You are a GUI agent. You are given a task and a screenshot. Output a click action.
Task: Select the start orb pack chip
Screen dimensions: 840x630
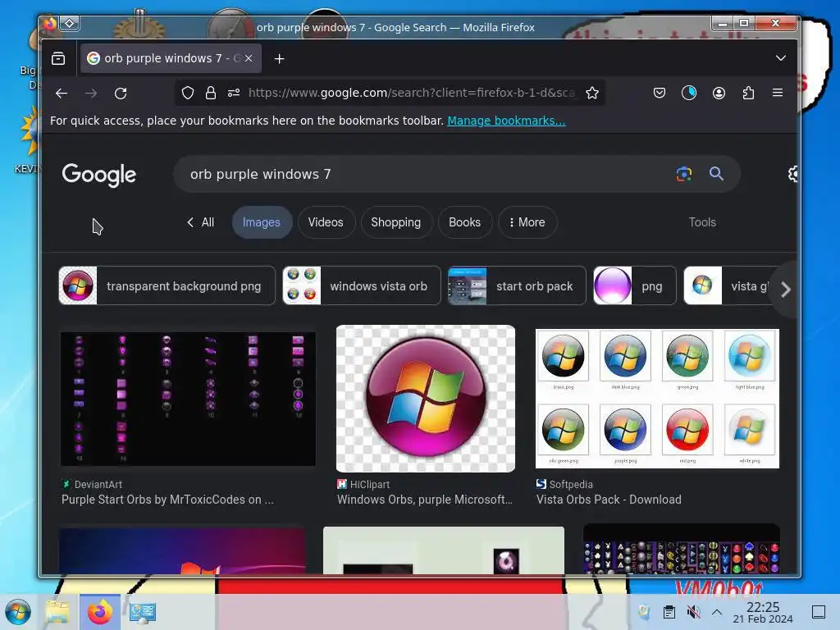click(517, 286)
